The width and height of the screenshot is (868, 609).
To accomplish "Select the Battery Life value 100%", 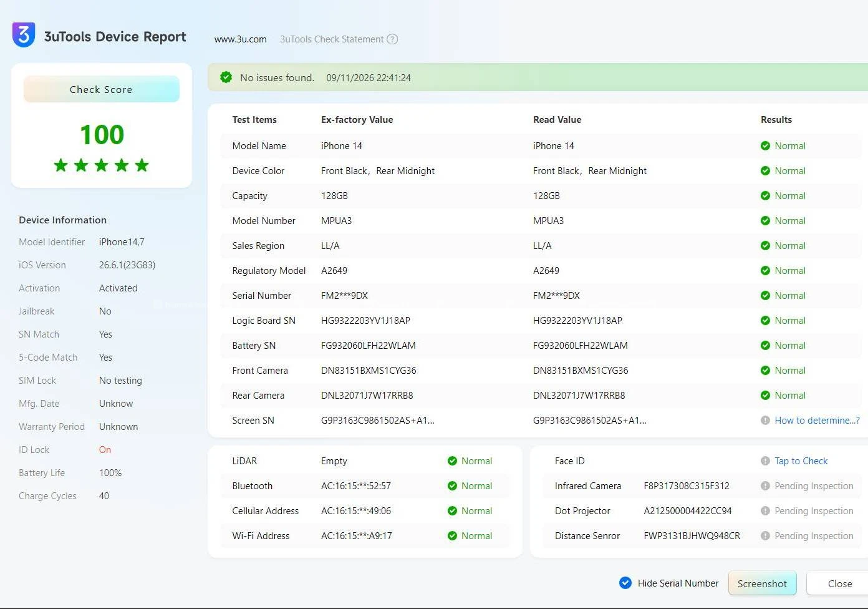I will 110,473.
